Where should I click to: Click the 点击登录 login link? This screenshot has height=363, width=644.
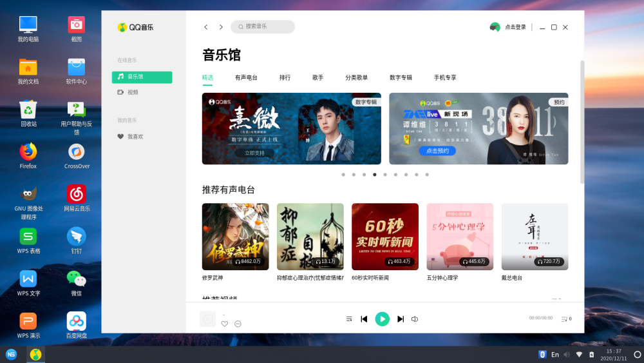515,27
